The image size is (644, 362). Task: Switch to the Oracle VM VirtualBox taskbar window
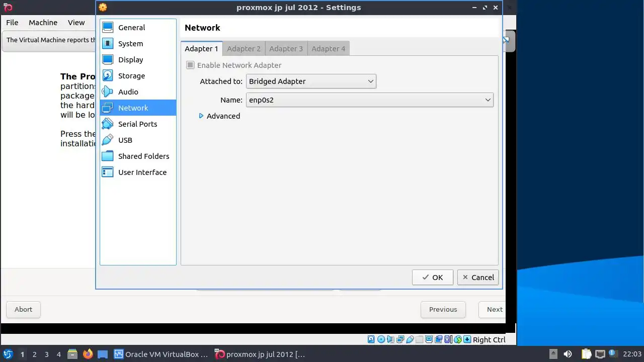[161, 354]
